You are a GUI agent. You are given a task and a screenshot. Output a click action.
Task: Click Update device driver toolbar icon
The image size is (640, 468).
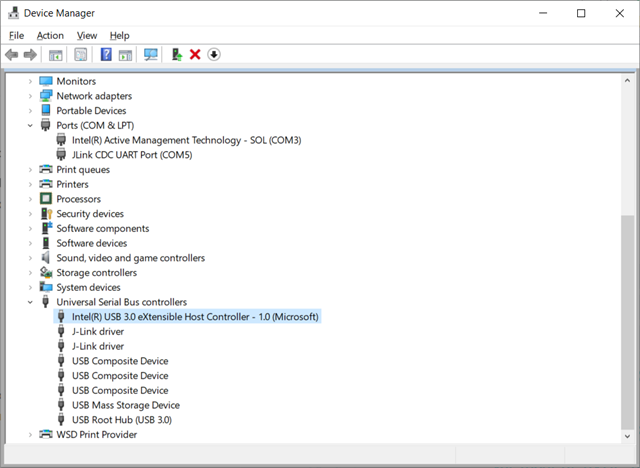[x=176, y=54]
